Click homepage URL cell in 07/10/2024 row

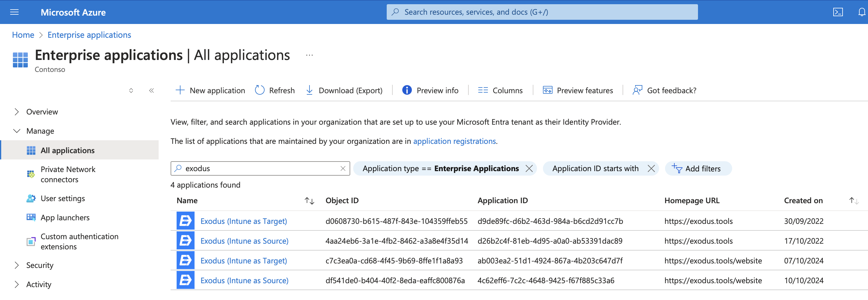pyautogui.click(x=713, y=260)
